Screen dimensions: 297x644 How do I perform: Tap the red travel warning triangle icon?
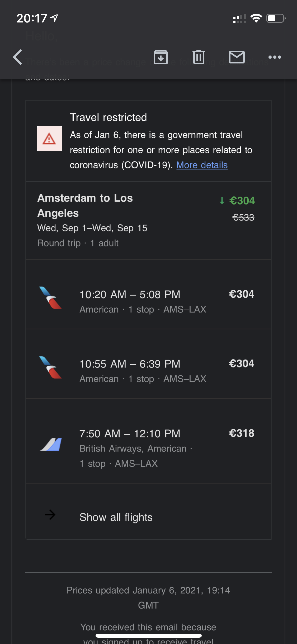coord(49,139)
